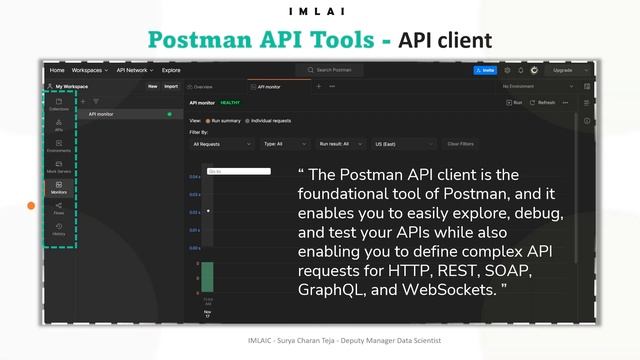This screenshot has height=360, width=640.
Task: Open the APIs sidebar section
Action: coord(59,125)
